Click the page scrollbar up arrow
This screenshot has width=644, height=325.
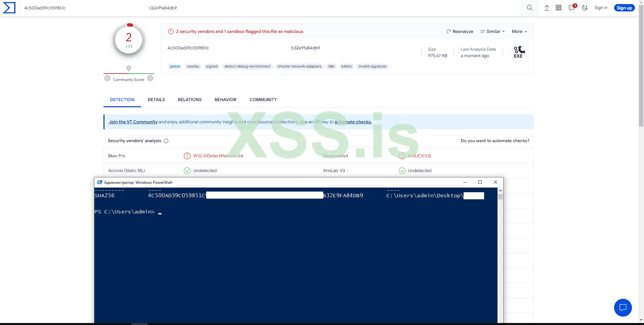click(641, 3)
